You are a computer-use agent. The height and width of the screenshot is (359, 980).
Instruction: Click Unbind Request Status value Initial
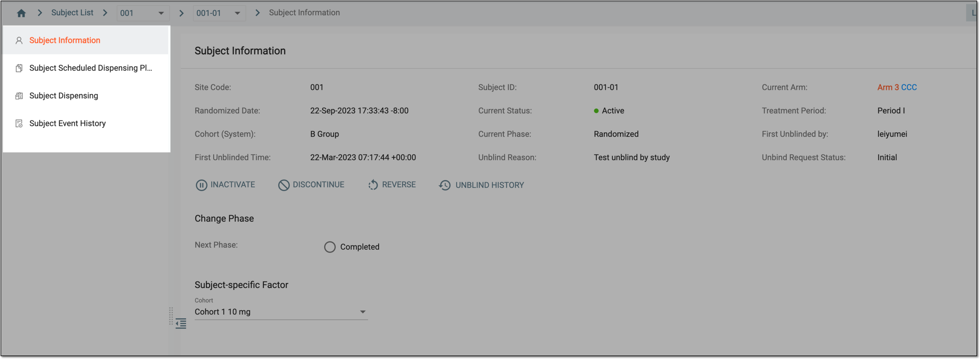887,157
